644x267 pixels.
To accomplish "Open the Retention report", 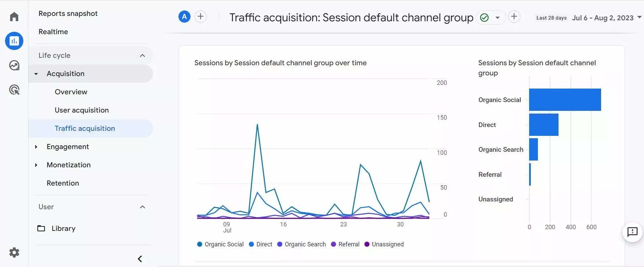I will tap(63, 183).
